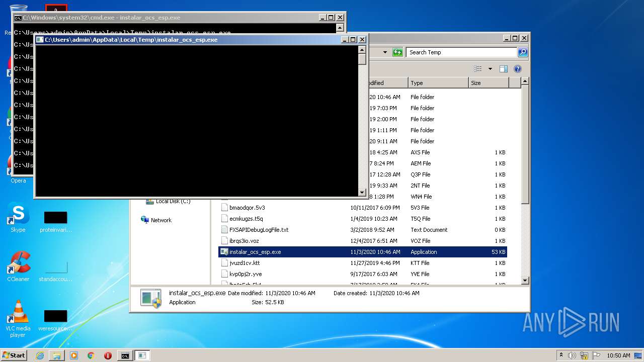
Task: Open address bar history dropdown arrow
Action: pyautogui.click(x=385, y=52)
